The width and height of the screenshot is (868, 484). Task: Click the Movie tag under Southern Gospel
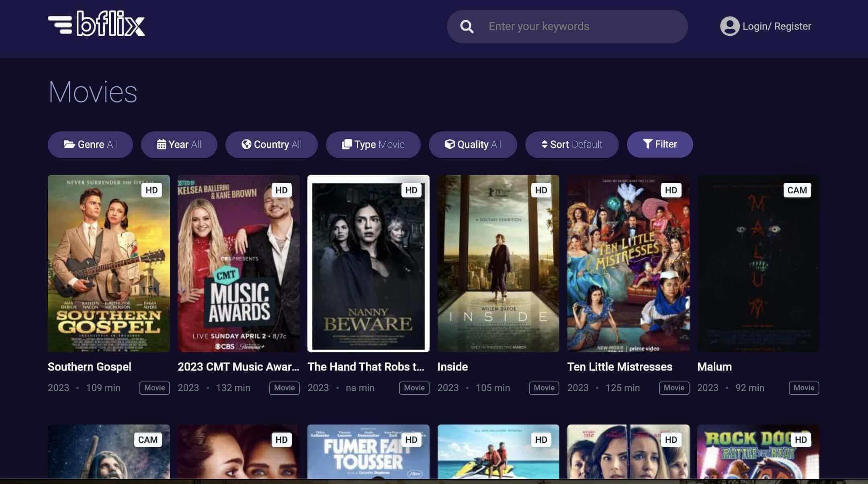tap(155, 388)
